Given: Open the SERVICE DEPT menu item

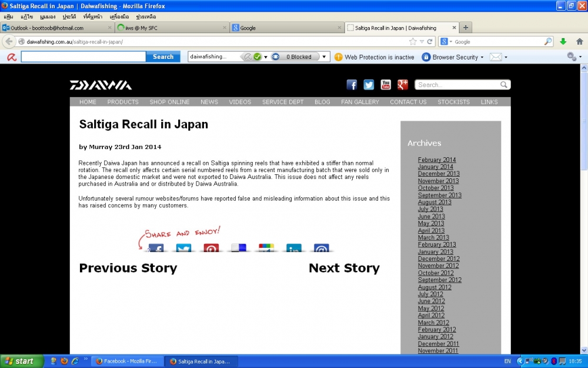Looking at the screenshot, I should pyautogui.click(x=283, y=102).
